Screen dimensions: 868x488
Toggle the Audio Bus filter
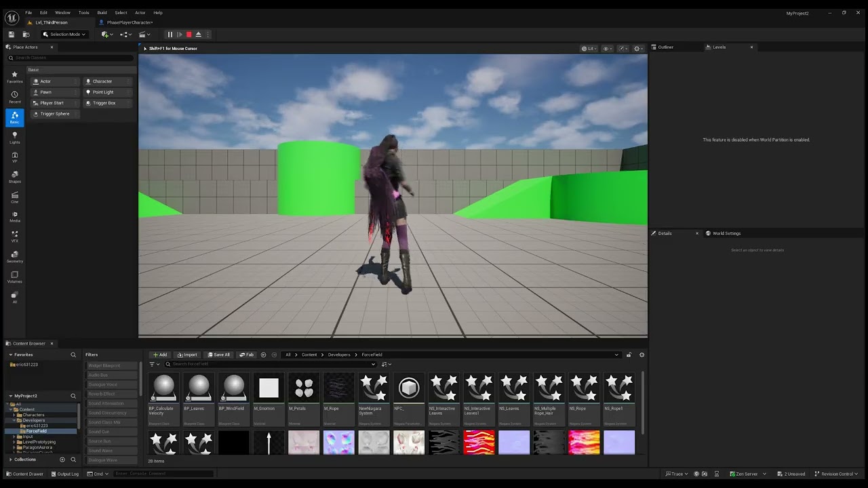click(x=112, y=375)
